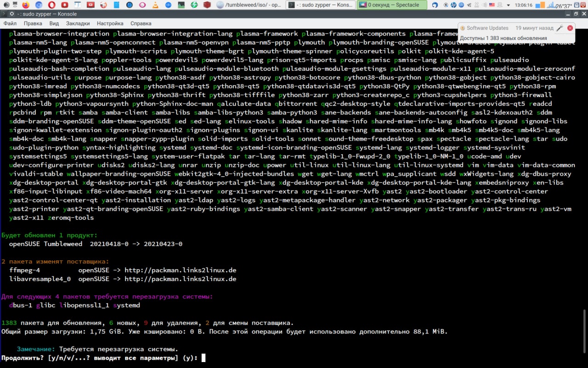Click at the Продолжить? prompt cursor
The height and width of the screenshot is (368, 588).
(204, 357)
